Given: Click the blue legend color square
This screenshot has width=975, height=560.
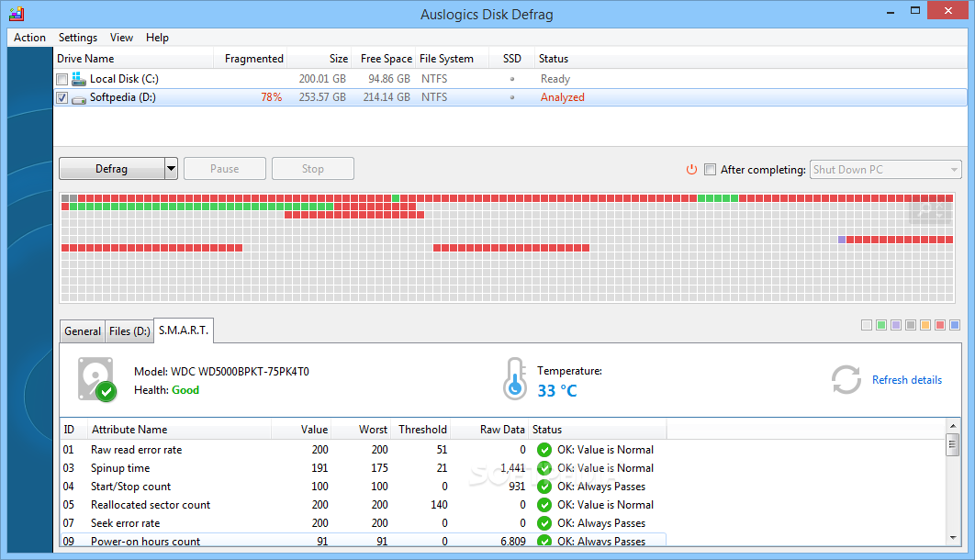Looking at the screenshot, I should tap(955, 325).
